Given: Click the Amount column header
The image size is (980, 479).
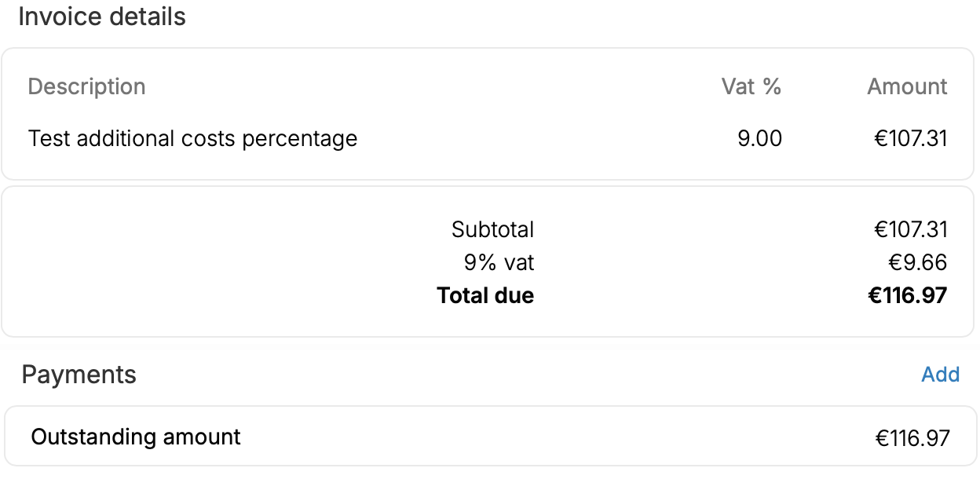Looking at the screenshot, I should 907,86.
